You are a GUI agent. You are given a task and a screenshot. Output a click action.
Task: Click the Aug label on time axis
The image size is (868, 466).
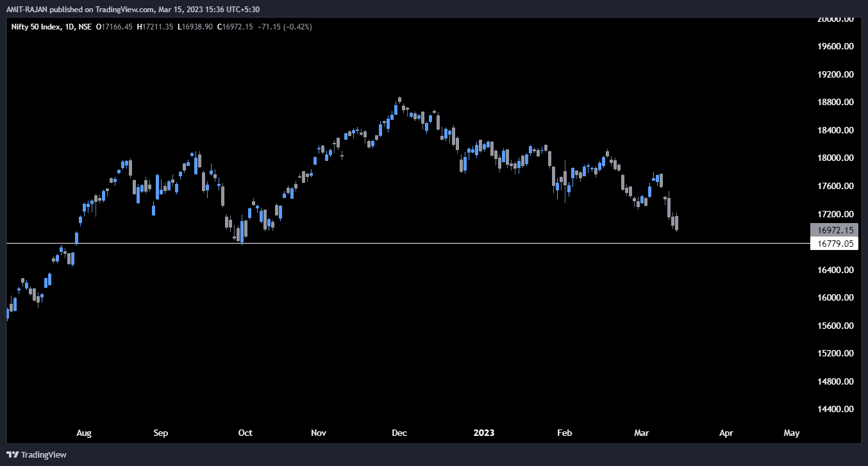[84, 433]
